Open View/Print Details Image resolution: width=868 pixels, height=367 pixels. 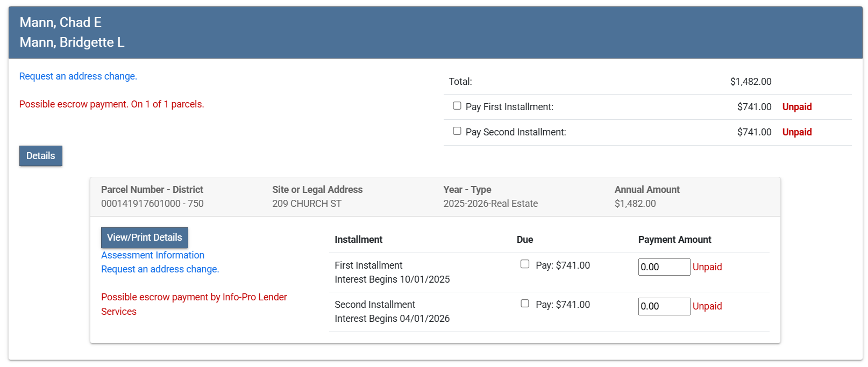144,238
